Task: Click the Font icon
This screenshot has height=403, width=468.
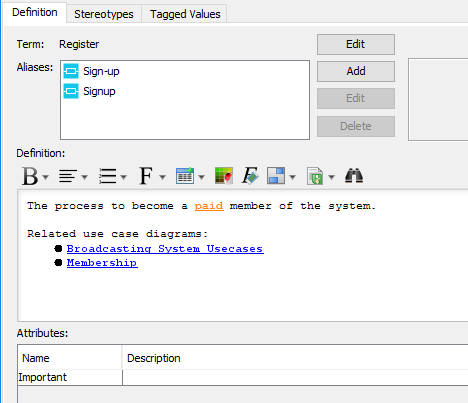Action: point(146,176)
